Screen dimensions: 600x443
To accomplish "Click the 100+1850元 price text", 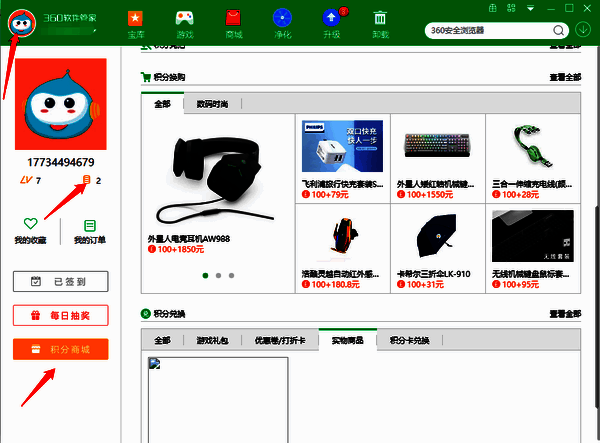I will (181, 249).
